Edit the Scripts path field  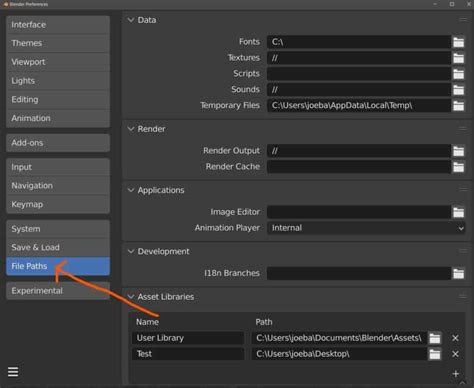click(359, 74)
